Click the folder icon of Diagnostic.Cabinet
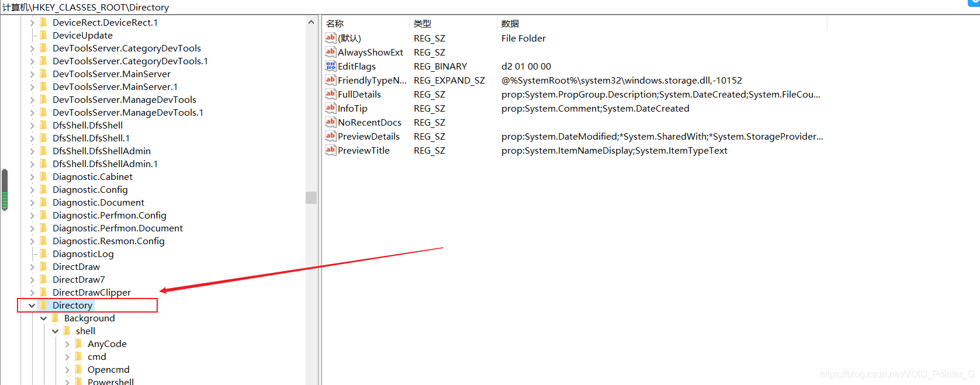 click(43, 176)
